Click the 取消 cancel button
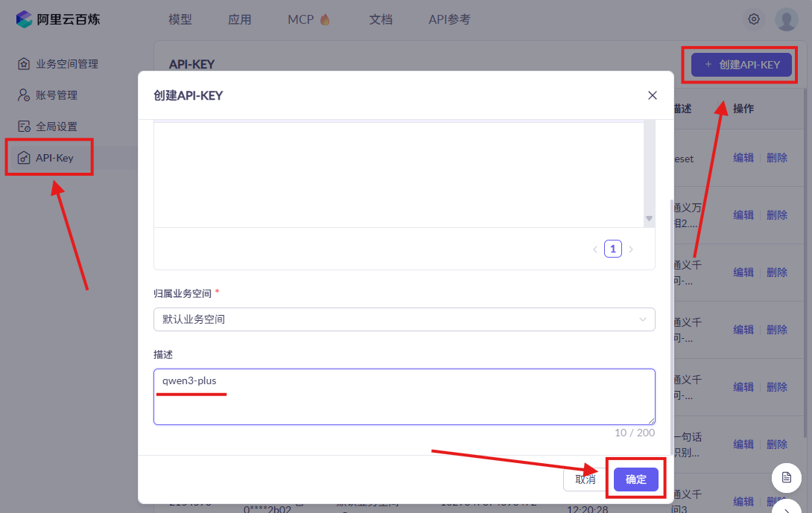 tap(586, 479)
